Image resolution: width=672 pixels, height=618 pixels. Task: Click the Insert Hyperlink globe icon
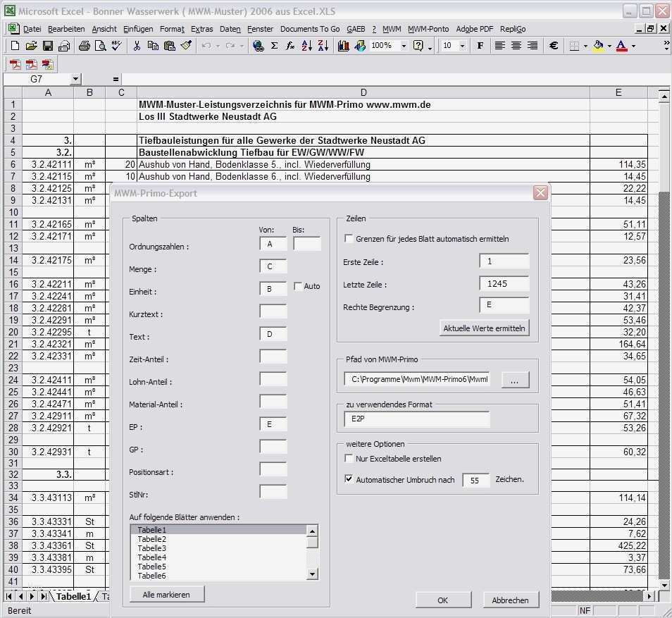click(259, 46)
